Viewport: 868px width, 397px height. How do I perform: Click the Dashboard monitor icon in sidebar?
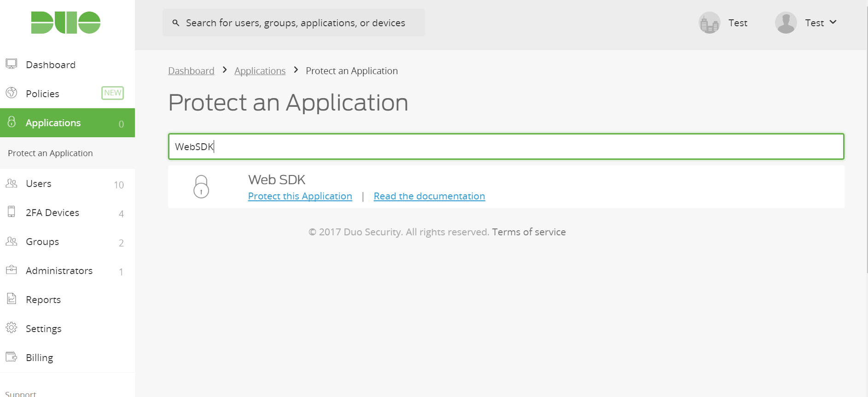coord(12,64)
